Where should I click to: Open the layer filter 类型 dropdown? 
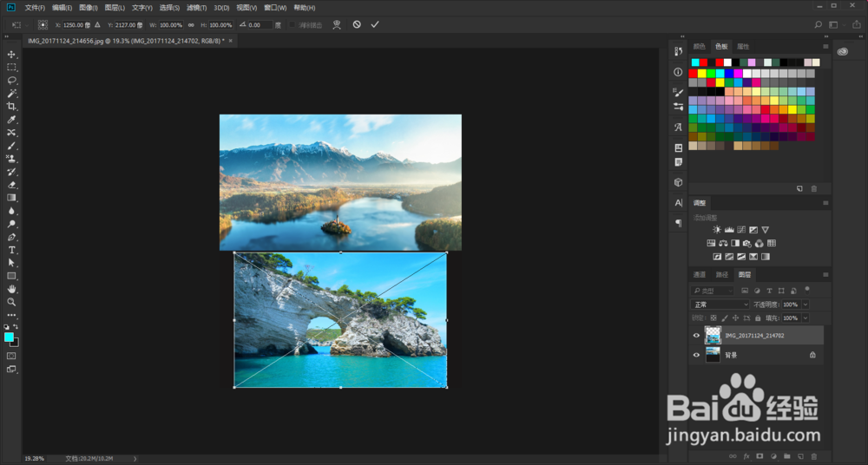tap(713, 291)
